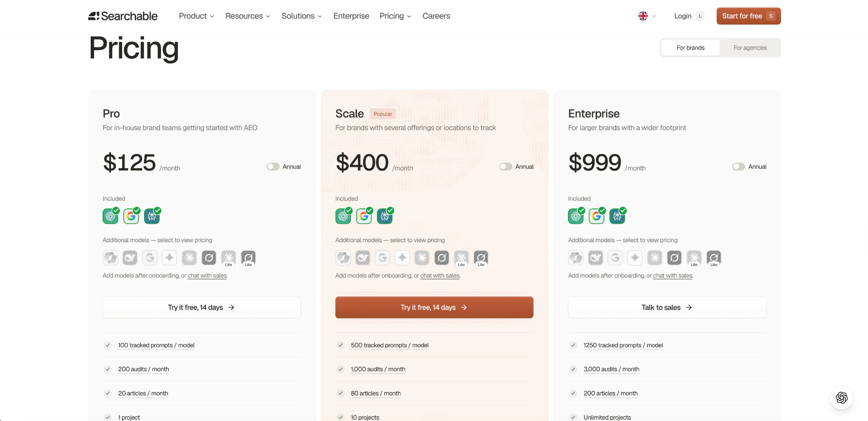Select the Perplexity model in the Scale plan
Viewport: 868px width, 421px height.
coord(384,216)
